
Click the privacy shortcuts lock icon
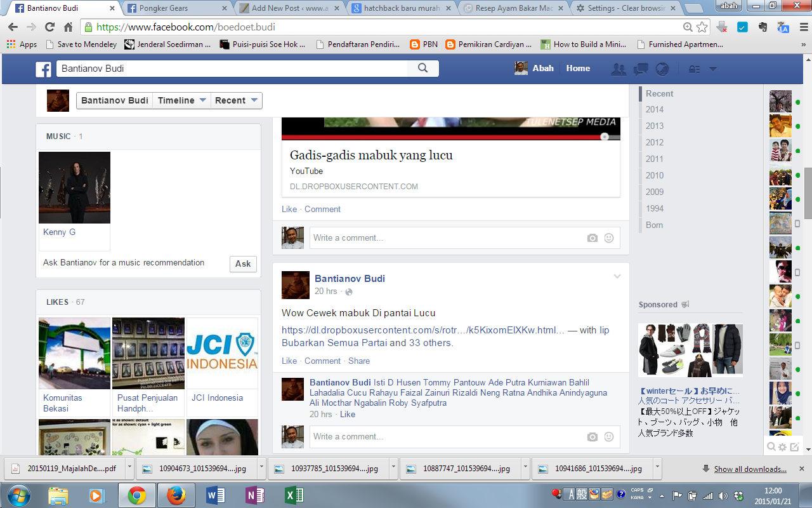pyautogui.click(x=694, y=69)
